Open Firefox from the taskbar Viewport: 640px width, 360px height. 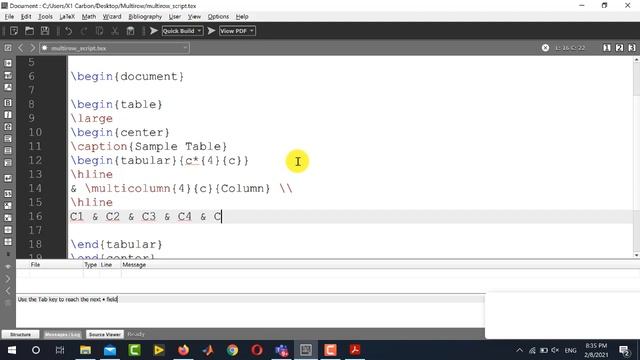point(183,350)
